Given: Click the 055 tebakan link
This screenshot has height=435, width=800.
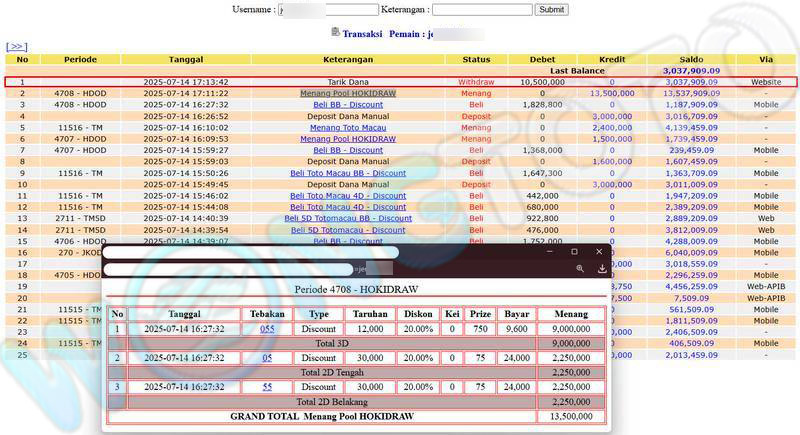Looking at the screenshot, I should point(267,329).
